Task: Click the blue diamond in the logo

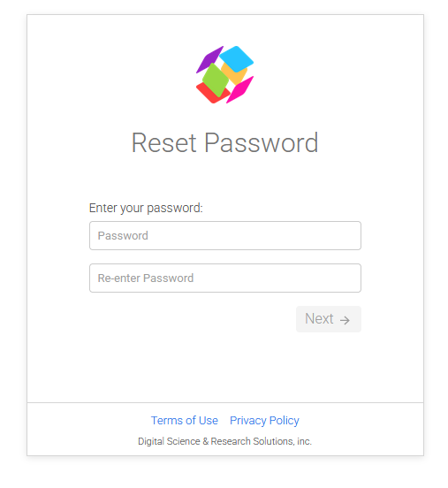Action: point(237,58)
